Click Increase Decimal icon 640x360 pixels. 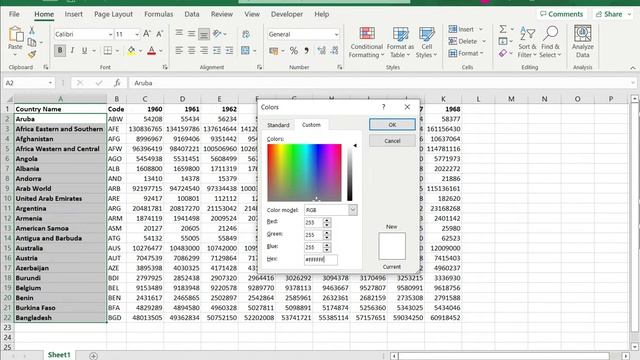(321, 51)
